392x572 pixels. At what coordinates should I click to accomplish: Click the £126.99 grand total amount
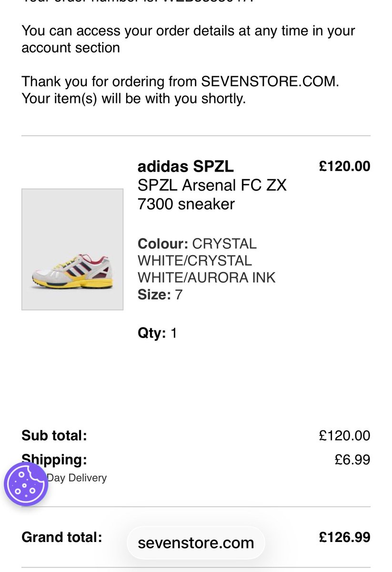click(x=344, y=537)
